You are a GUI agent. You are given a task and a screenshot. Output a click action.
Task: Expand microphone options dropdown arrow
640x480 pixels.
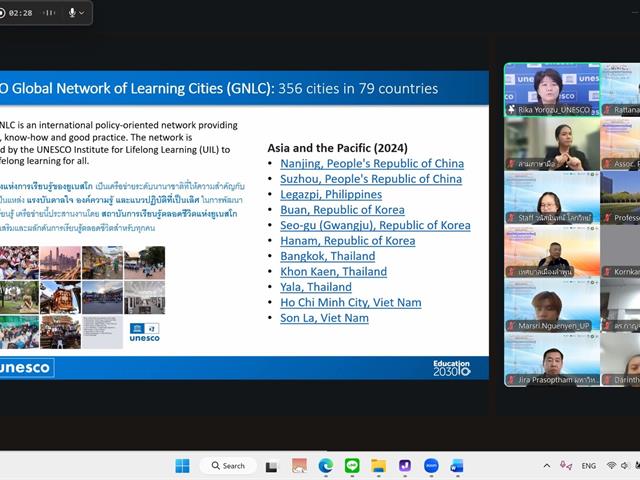[x=84, y=13]
